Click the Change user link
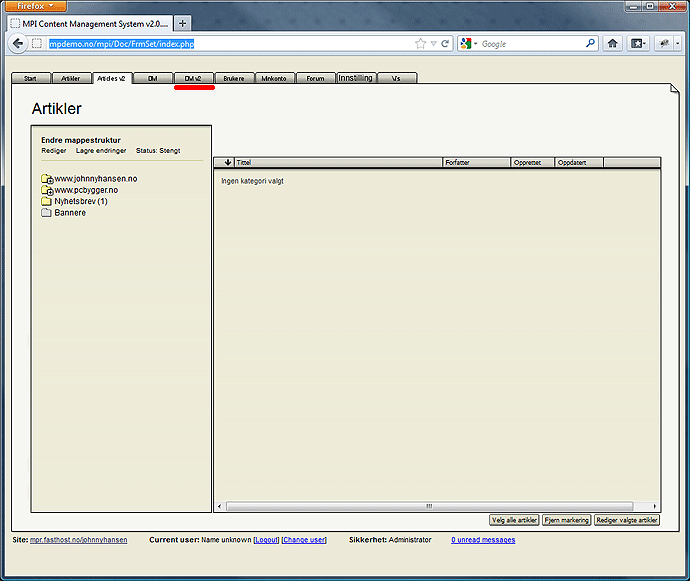The image size is (690, 581). click(304, 540)
